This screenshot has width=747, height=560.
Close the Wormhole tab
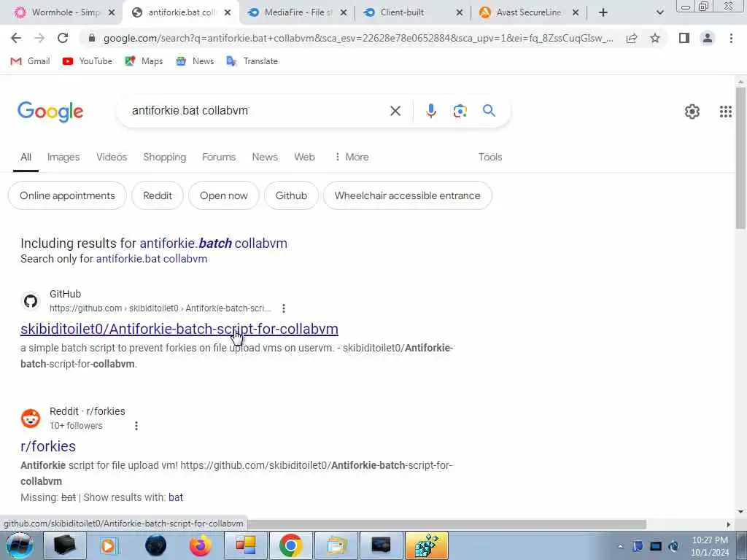coord(112,13)
